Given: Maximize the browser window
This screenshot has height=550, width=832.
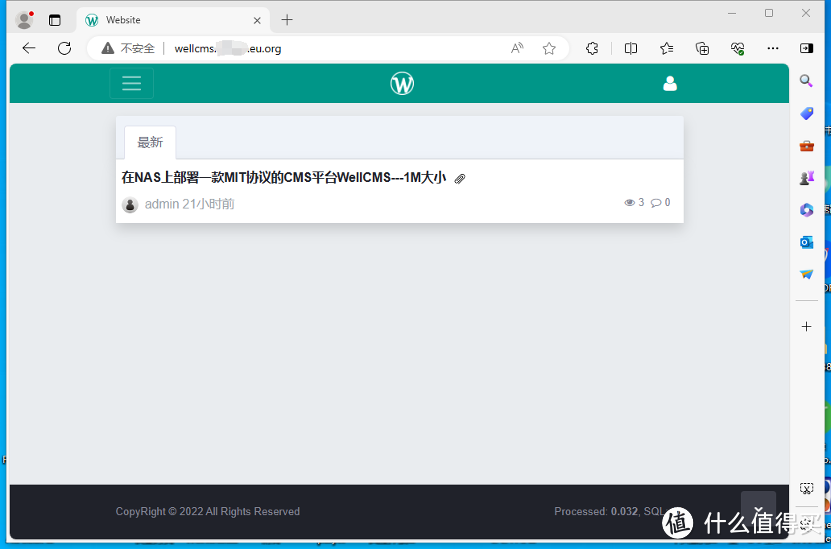Looking at the screenshot, I should tap(769, 13).
